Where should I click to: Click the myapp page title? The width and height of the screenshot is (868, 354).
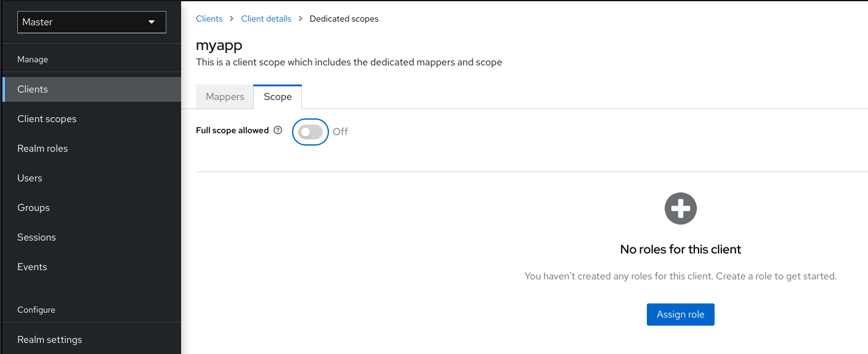[x=219, y=46]
